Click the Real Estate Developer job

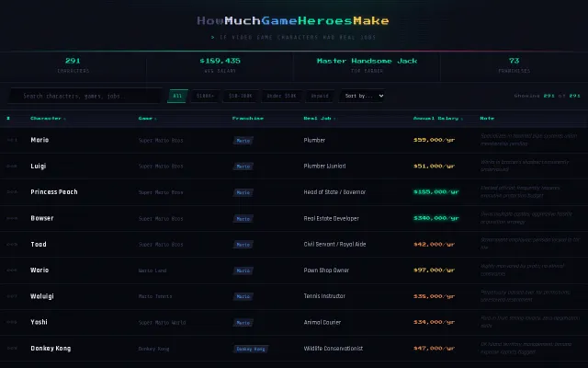point(331,218)
